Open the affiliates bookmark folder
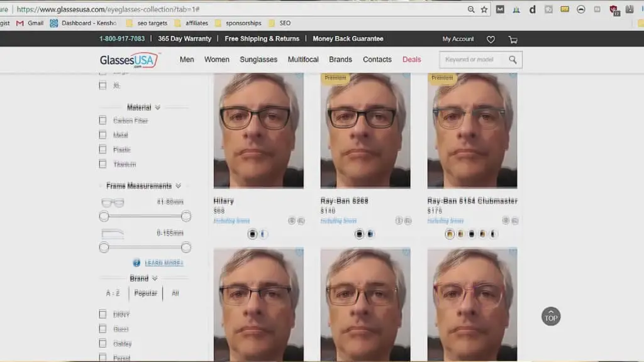Screen dimensions: 644x362 pos(191,23)
